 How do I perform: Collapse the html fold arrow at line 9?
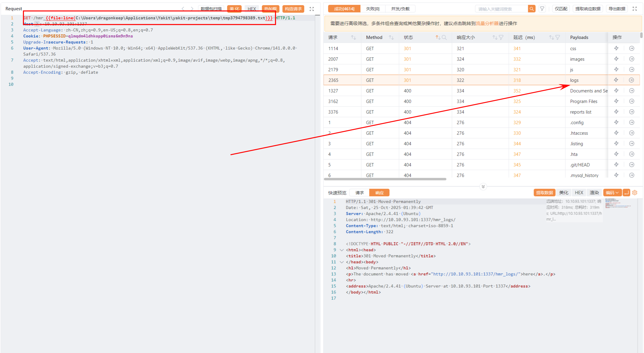(342, 250)
